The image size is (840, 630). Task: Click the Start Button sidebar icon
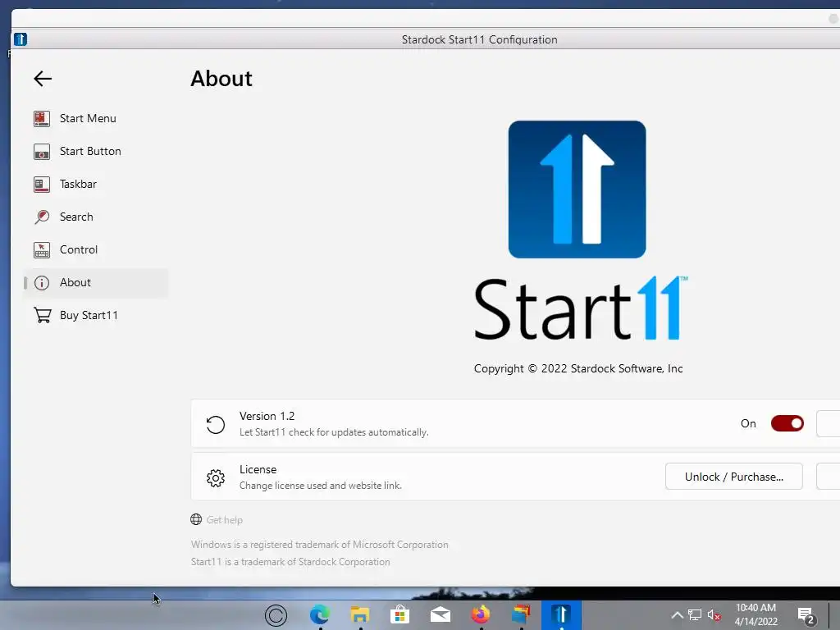point(42,152)
